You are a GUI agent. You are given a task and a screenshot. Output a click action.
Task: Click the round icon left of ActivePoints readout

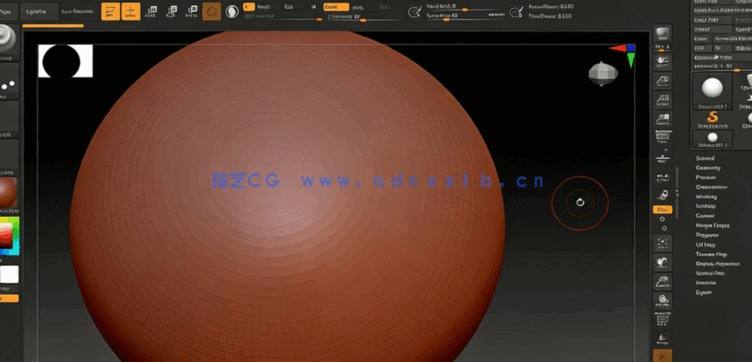pos(516,12)
